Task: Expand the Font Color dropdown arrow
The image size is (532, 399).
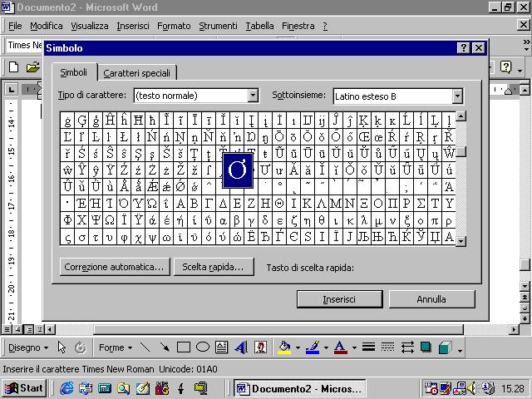Action: [354, 347]
